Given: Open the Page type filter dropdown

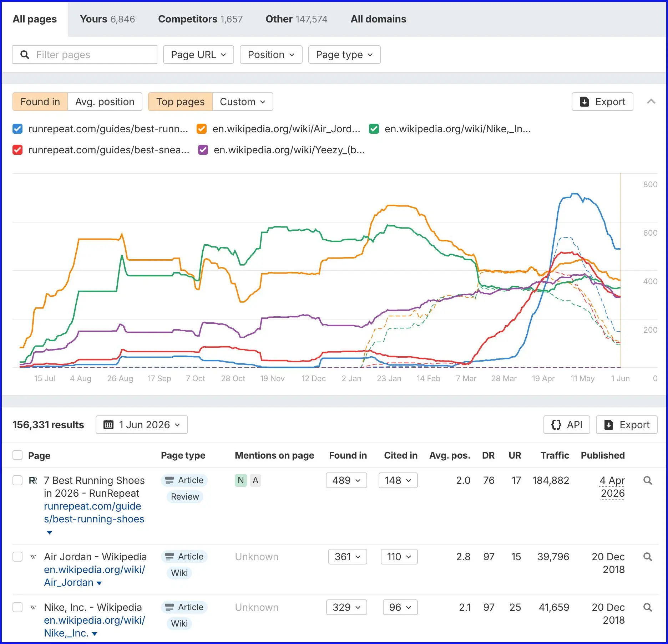Looking at the screenshot, I should tap(344, 55).
